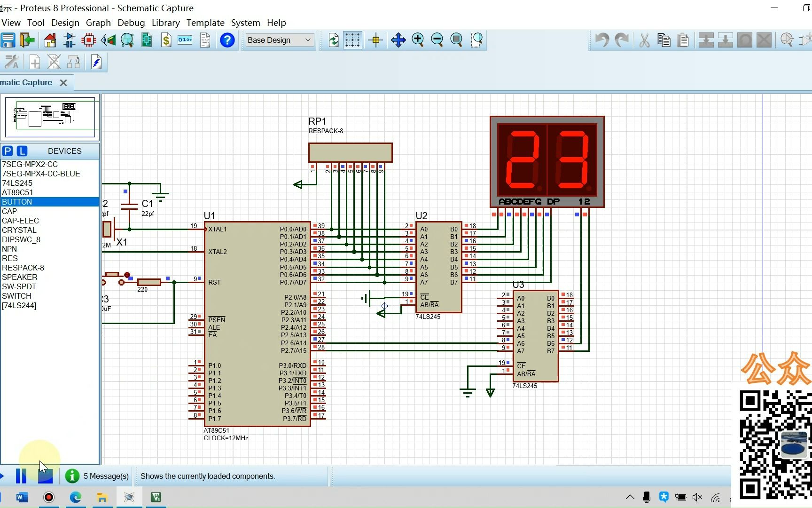Click the New Sheet plus icon
This screenshot has width=812, height=508.
coord(35,62)
